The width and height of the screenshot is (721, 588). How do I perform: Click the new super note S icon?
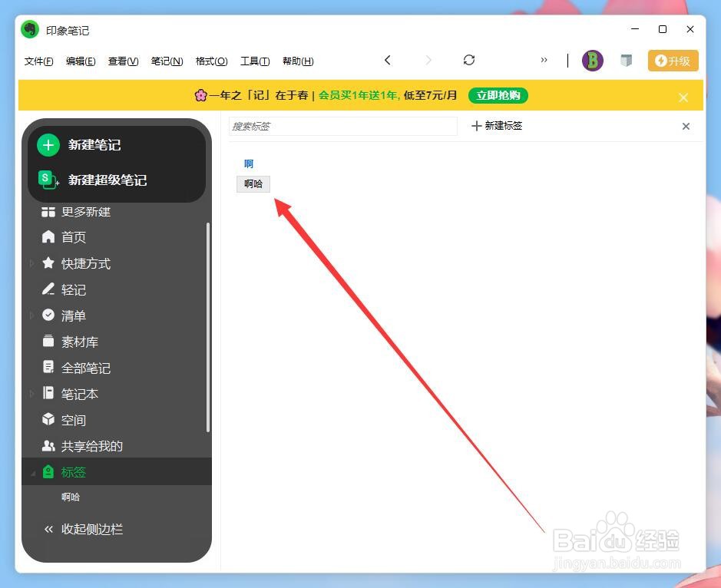[48, 180]
